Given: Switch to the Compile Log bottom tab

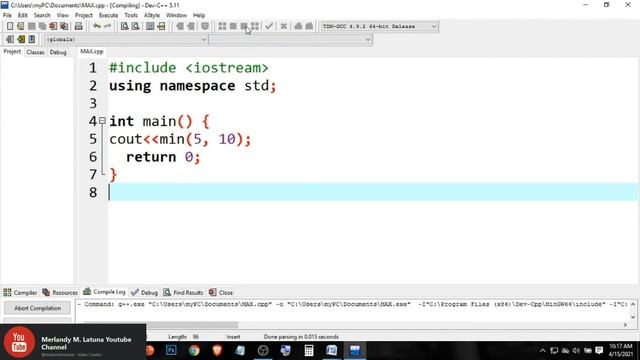Looking at the screenshot, I should point(104,292).
